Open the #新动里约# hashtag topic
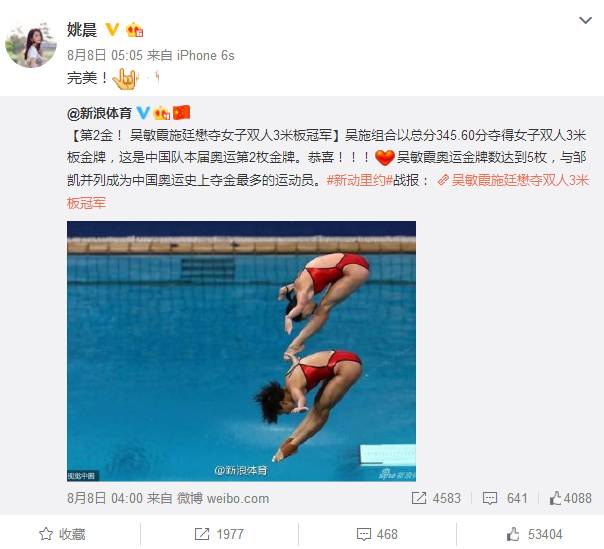 (x=359, y=180)
